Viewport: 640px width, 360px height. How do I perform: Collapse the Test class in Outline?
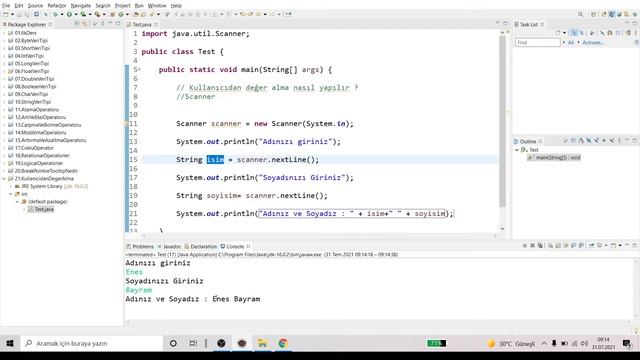pos(517,150)
